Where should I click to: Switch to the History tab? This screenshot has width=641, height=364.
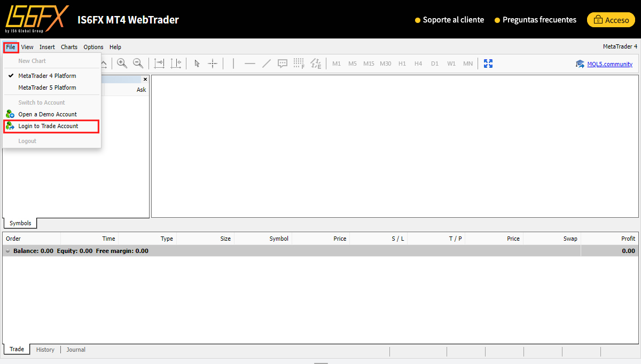pyautogui.click(x=45, y=350)
